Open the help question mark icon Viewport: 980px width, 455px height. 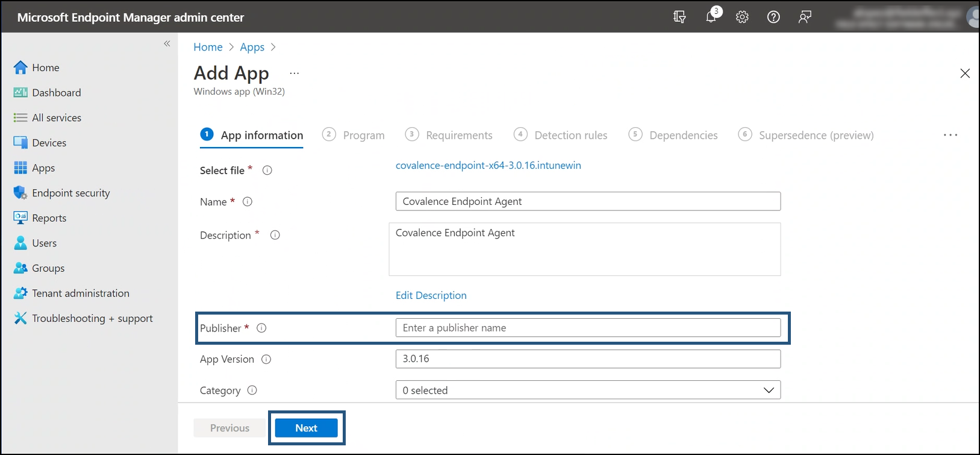pos(773,17)
